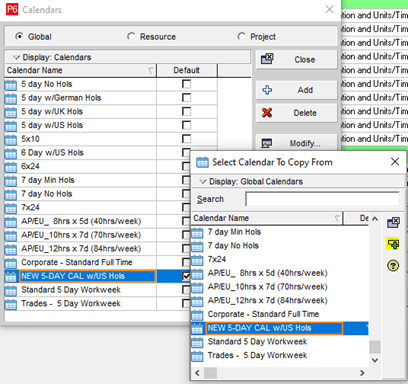
Task: Click the P6 logo in the title bar
Action: (x=12, y=9)
